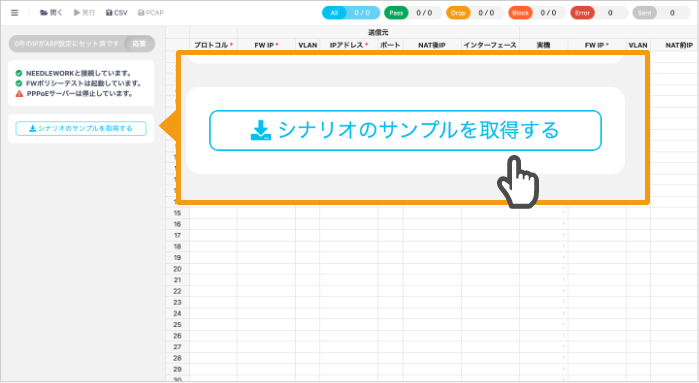Open the 実機 dropdown in row 22
699x383 pixels.
pyautogui.click(x=563, y=291)
